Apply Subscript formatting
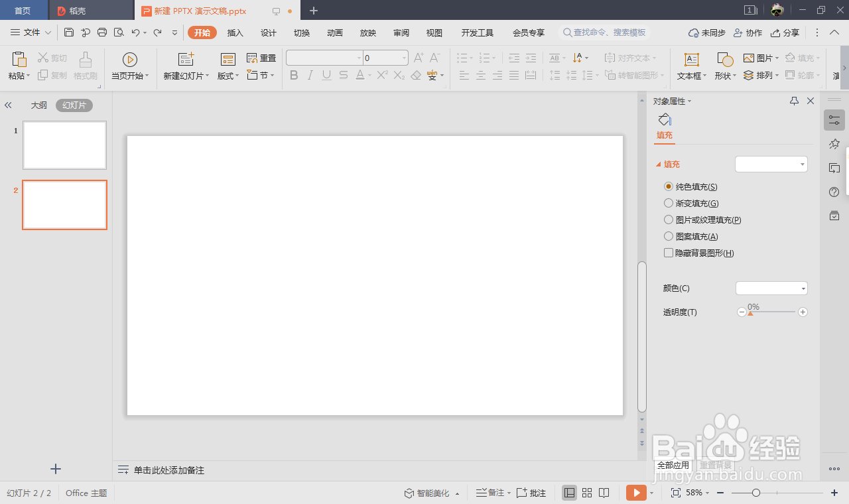849x504 pixels. 399,76
